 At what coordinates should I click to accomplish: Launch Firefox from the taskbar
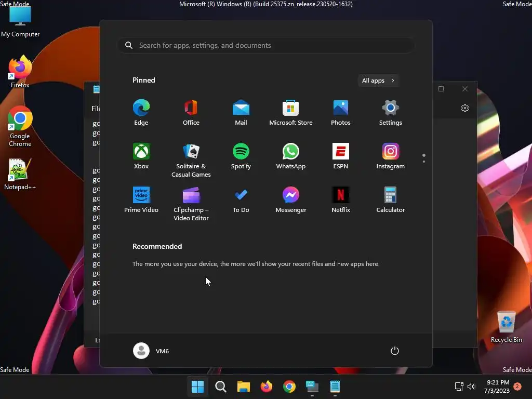click(x=267, y=387)
